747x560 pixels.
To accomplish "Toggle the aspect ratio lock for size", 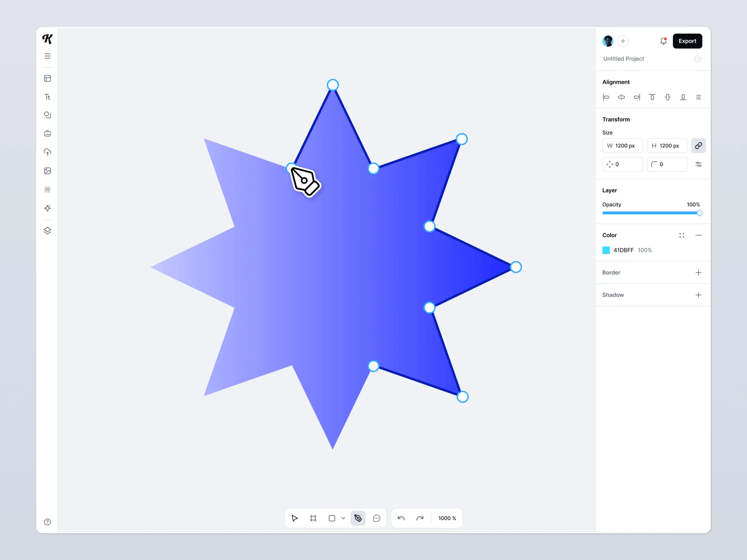I will pos(698,146).
